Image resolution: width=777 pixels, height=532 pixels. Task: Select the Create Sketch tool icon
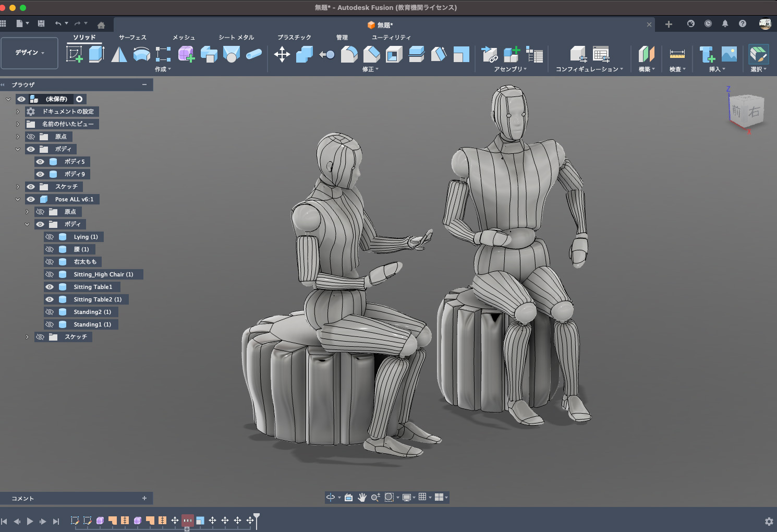[x=74, y=54]
